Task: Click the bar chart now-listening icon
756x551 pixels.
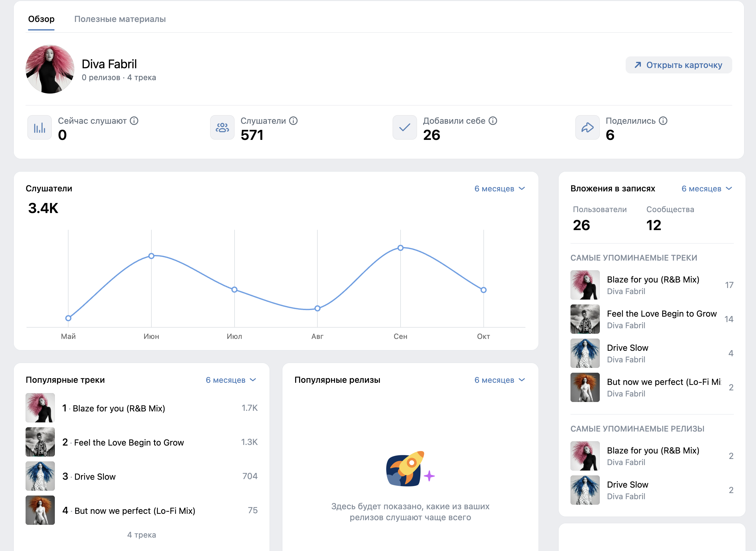Action: (x=40, y=127)
